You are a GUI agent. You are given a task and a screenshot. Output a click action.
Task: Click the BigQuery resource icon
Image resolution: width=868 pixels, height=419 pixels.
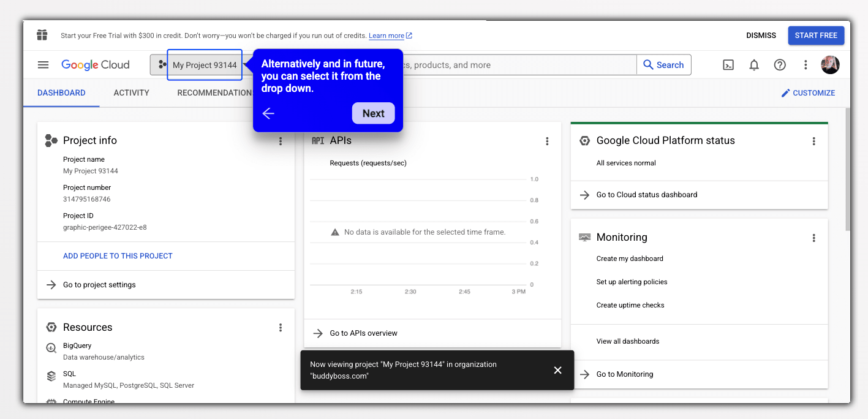[x=51, y=348]
